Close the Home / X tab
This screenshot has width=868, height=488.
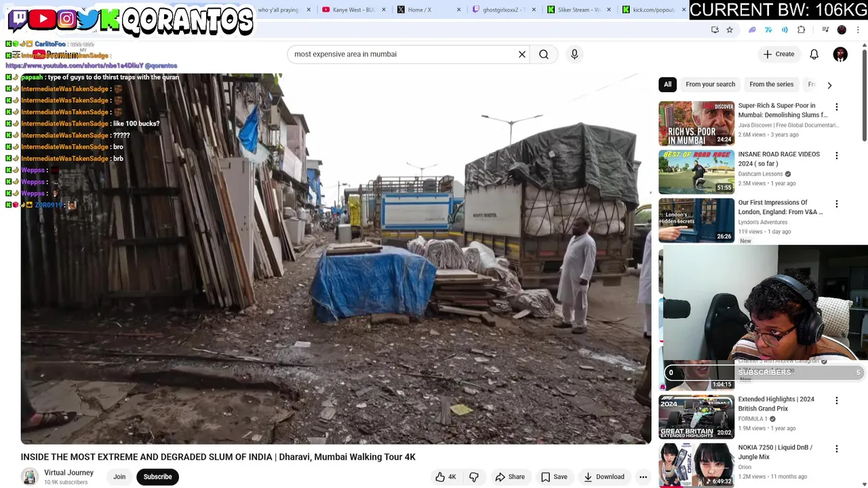[458, 9]
